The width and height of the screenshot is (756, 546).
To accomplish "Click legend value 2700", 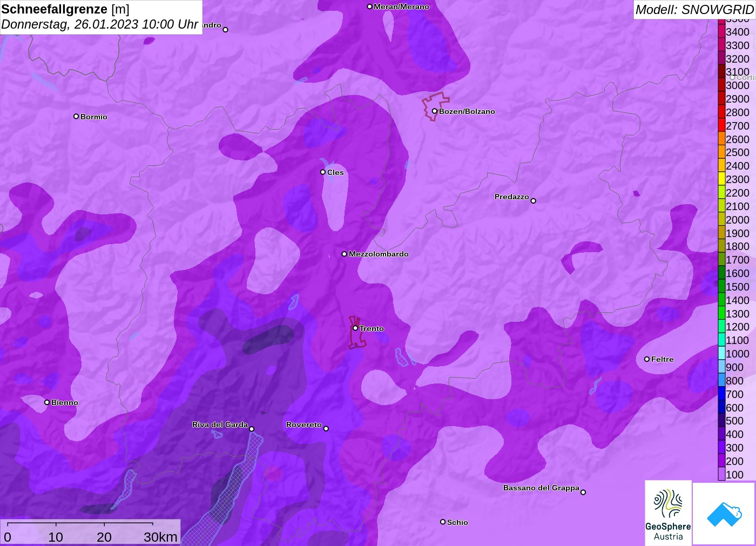I will (x=738, y=126).
